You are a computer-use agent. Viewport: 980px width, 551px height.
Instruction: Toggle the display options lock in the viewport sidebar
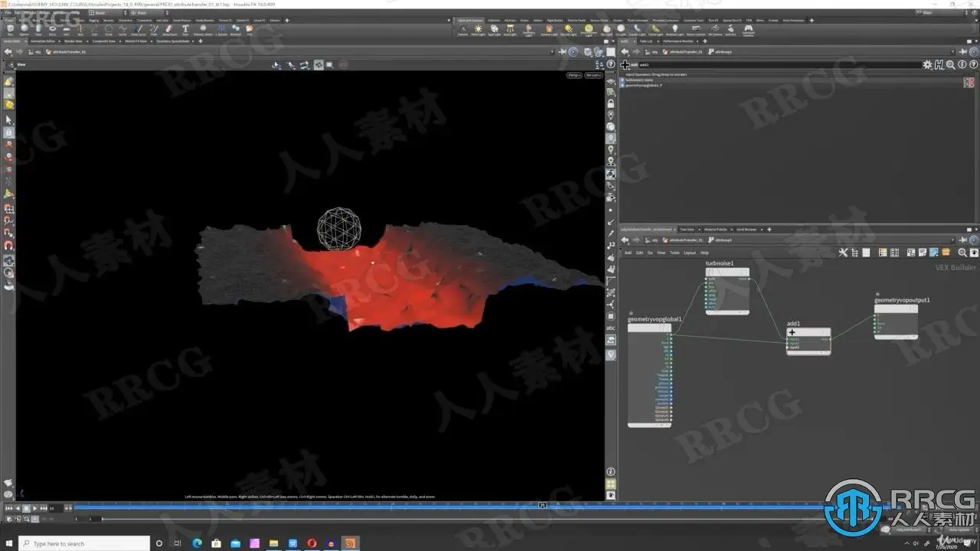[x=611, y=103]
